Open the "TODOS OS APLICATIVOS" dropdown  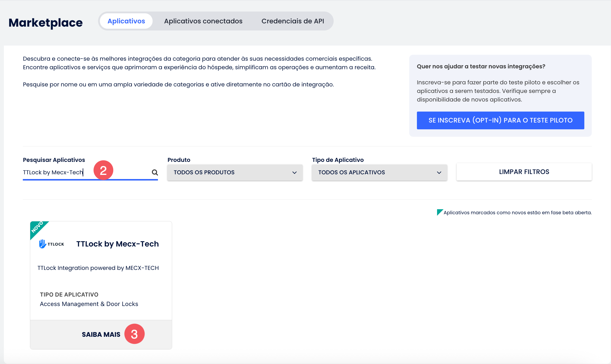click(379, 172)
